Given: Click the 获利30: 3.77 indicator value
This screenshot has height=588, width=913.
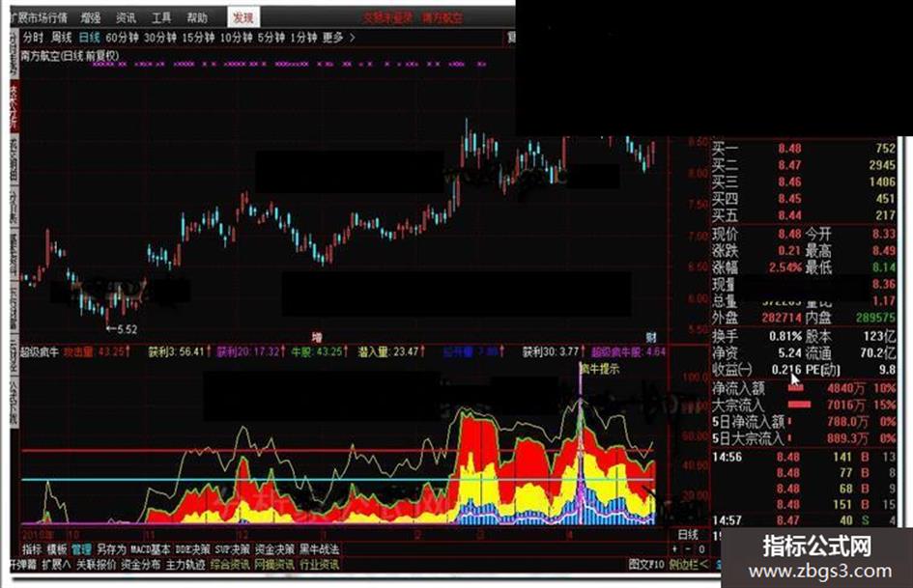Looking at the screenshot, I should point(554,351).
